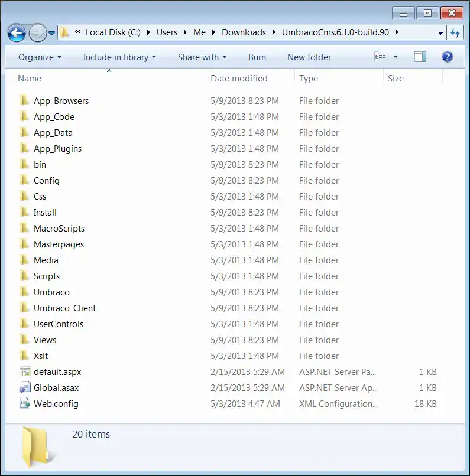Select the Umbraco folder icon

click(24, 291)
